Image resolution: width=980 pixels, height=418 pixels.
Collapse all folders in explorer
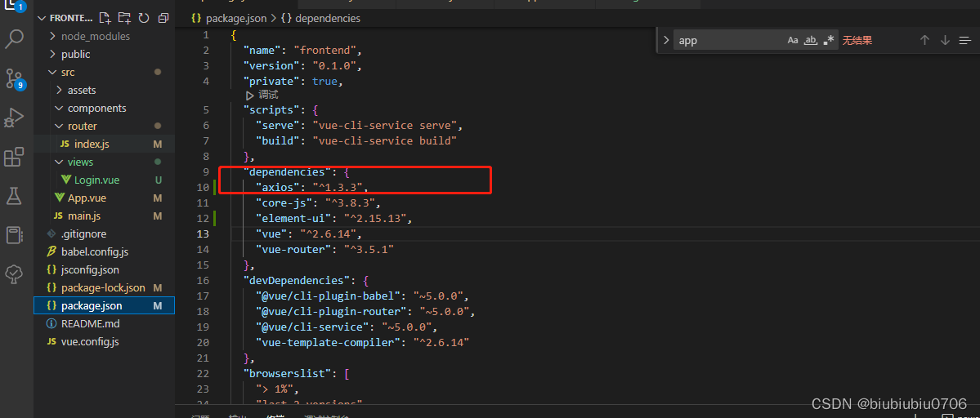pos(163,18)
